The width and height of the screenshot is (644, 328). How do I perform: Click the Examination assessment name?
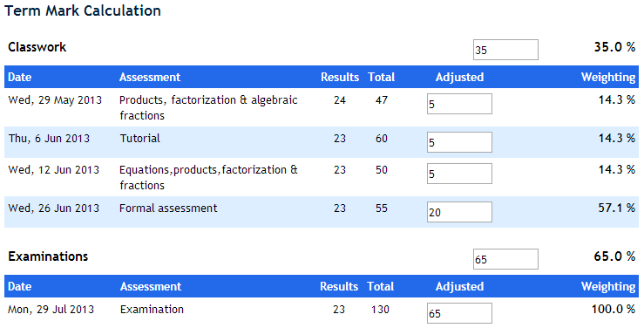(x=152, y=309)
